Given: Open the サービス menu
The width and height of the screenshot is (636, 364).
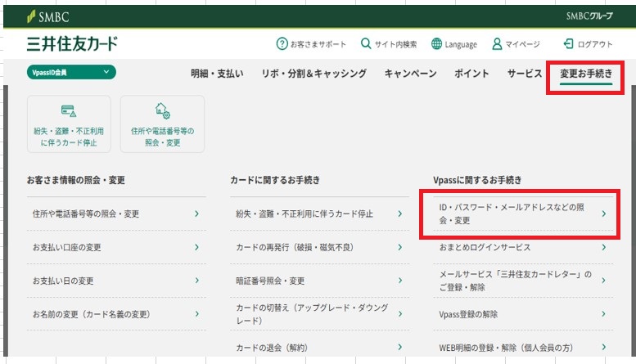Looking at the screenshot, I should coord(525,74).
